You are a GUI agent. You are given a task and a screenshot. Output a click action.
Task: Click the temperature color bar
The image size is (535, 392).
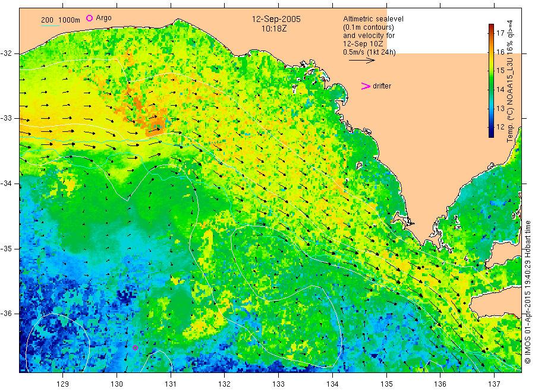point(491,81)
